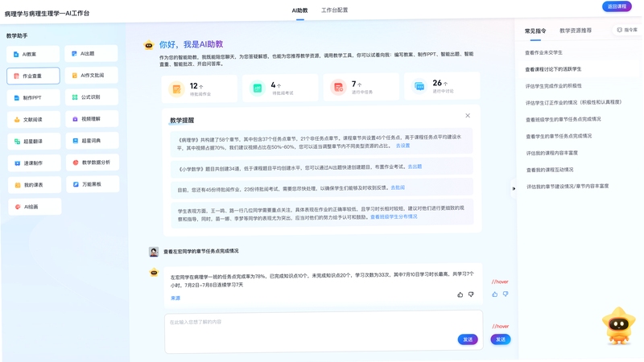Select command 评估学生订正作业的情况
The width and height of the screenshot is (644, 362).
(x=573, y=102)
